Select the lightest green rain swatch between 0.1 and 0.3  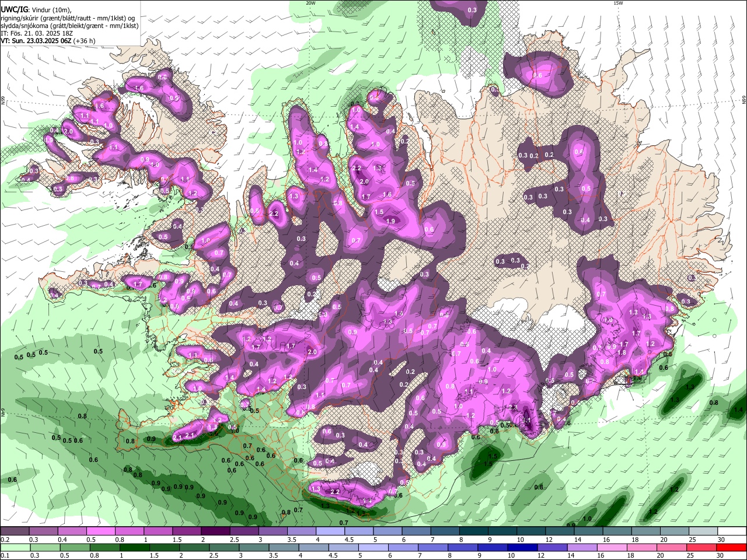click(15, 547)
